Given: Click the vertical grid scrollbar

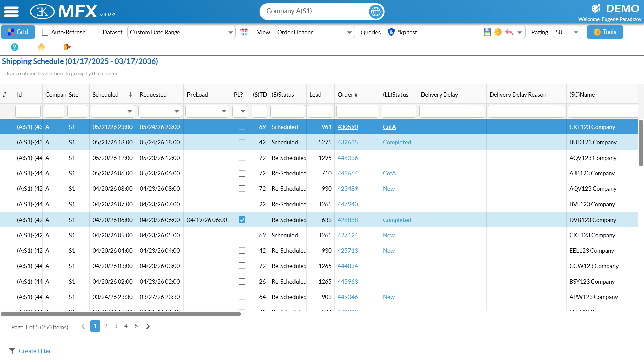Looking at the screenshot, I should (641, 143).
